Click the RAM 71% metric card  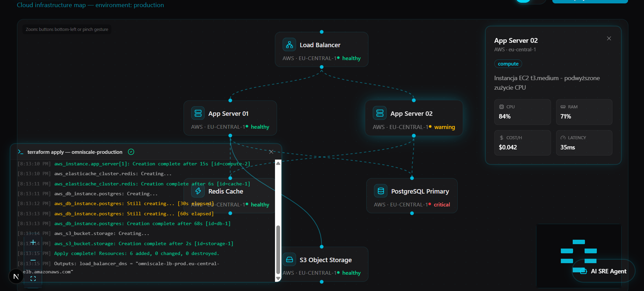point(584,112)
